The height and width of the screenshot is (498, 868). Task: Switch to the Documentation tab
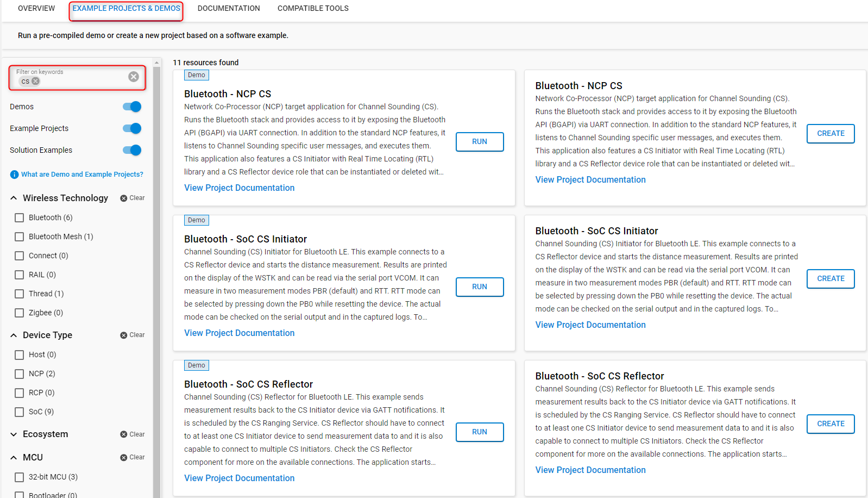(229, 8)
